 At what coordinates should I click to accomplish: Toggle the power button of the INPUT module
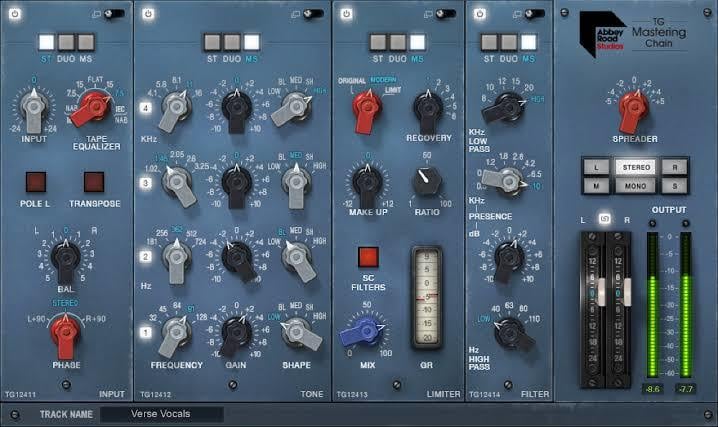pyautogui.click(x=15, y=14)
